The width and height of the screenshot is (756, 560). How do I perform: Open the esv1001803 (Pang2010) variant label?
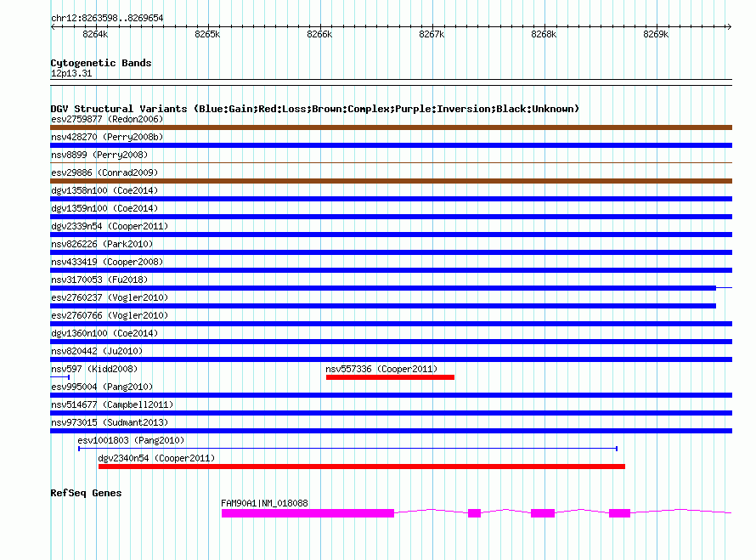pos(131,440)
